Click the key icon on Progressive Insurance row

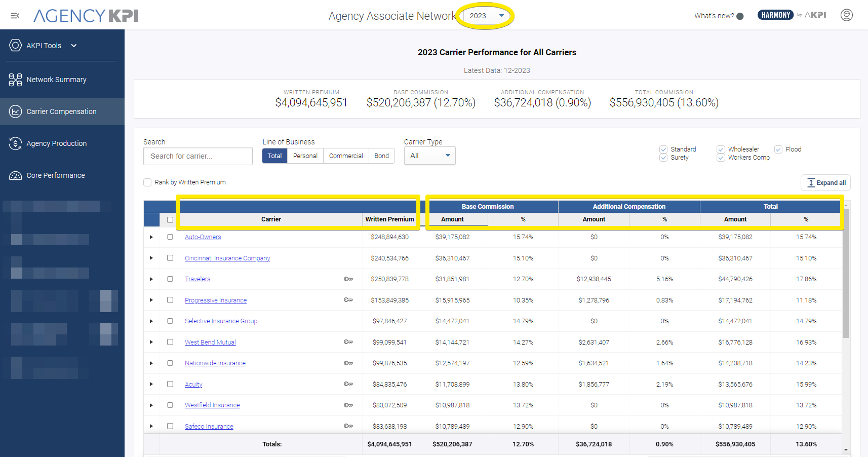[x=348, y=300]
